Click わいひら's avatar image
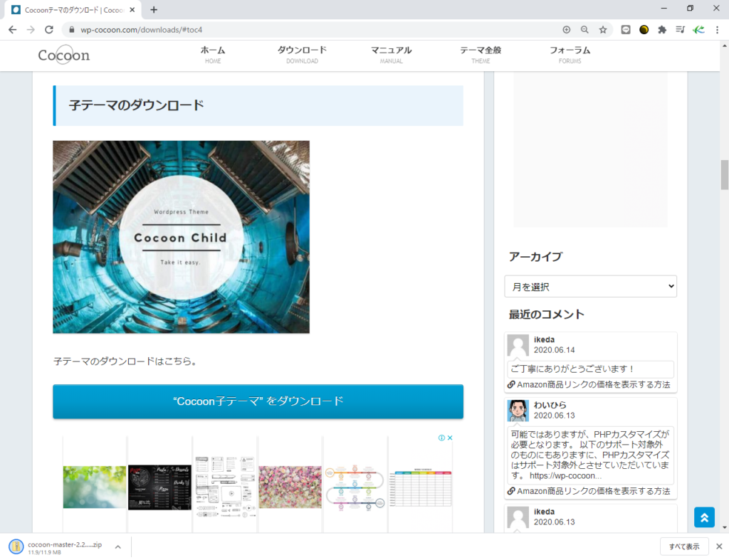This screenshot has width=729, height=560. 518,411
